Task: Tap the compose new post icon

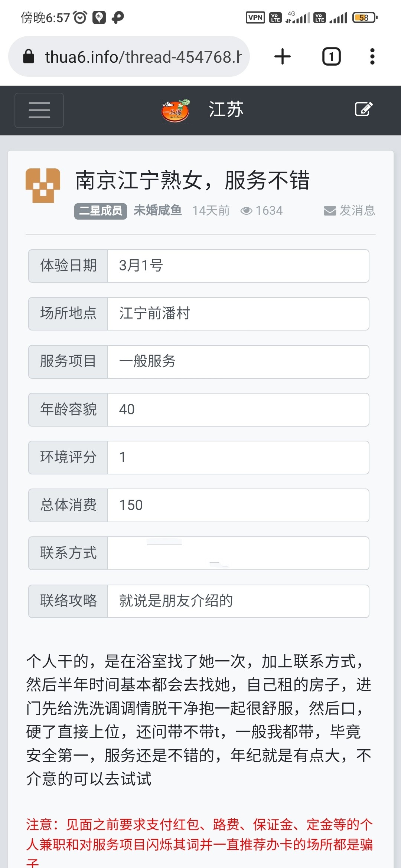Action: (x=363, y=109)
